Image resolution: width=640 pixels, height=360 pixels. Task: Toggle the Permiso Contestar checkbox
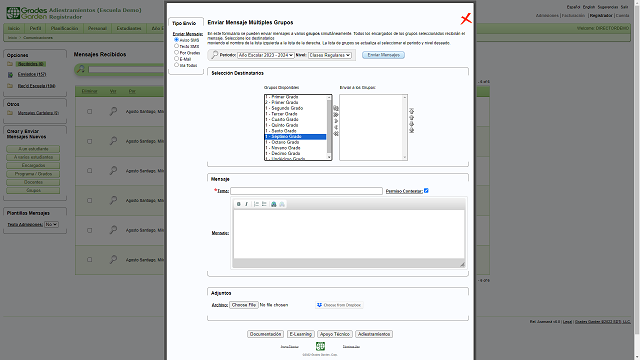click(426, 191)
